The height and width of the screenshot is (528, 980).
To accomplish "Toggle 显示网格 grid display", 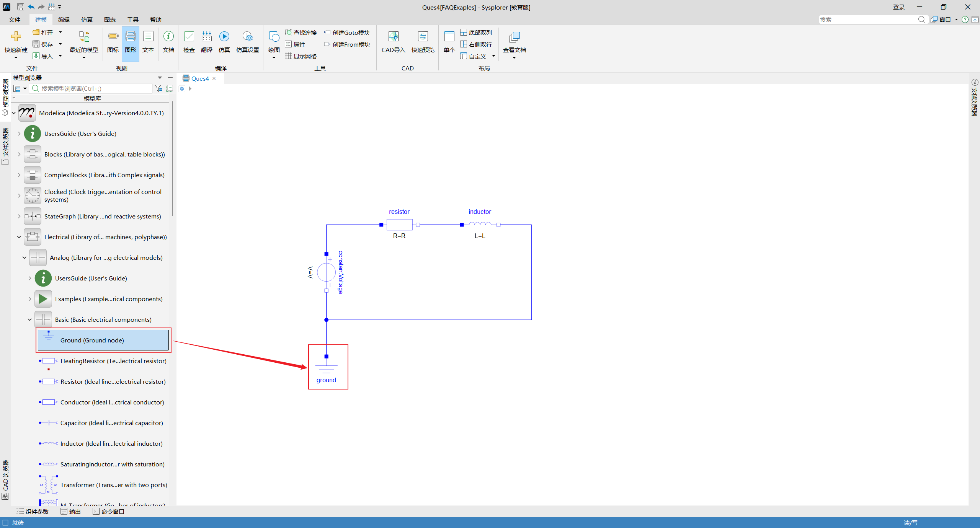I will [x=301, y=57].
